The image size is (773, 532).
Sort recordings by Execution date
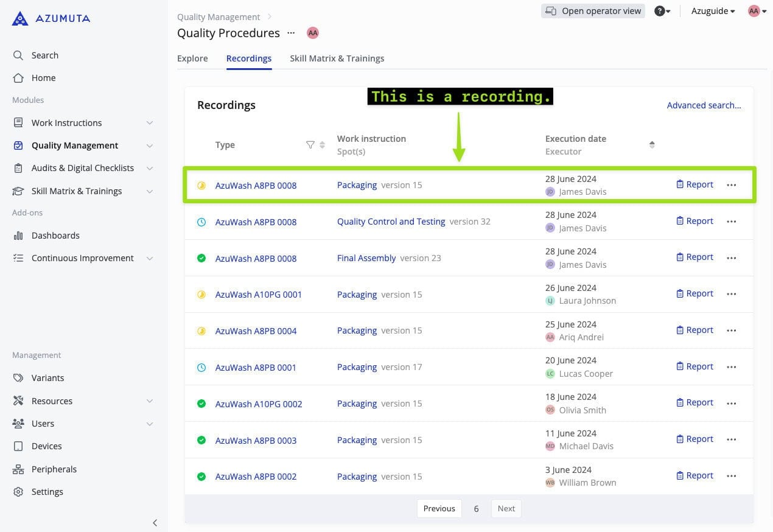click(652, 145)
